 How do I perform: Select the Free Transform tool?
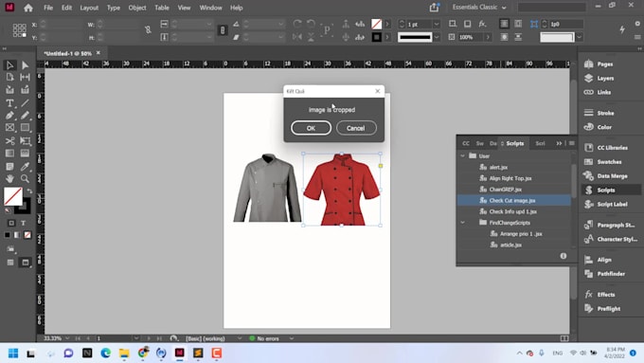click(25, 141)
